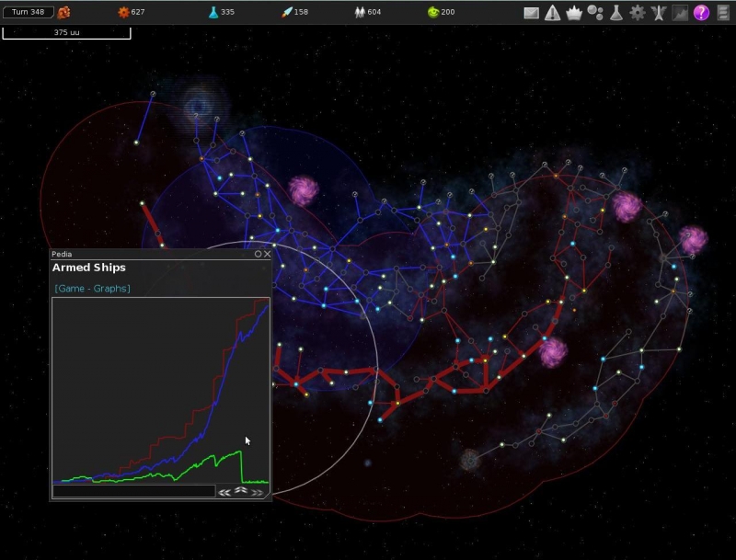This screenshot has width=736, height=560.
Task: Open the production gear icon at right
Action: [637, 13]
